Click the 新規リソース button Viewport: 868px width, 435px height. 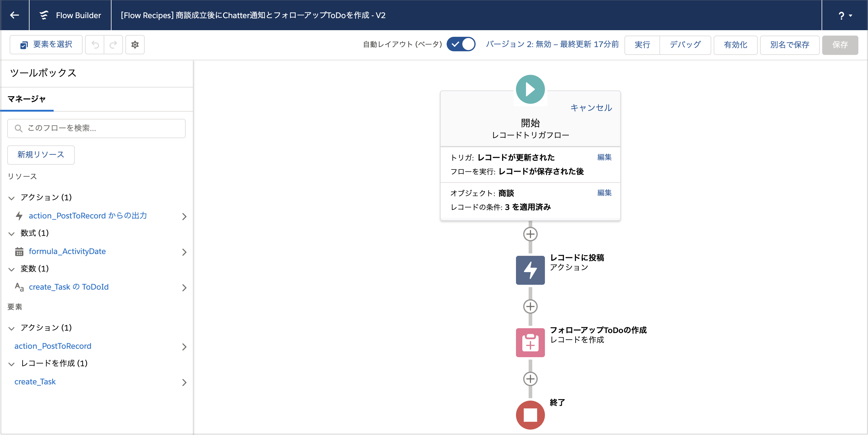(41, 155)
